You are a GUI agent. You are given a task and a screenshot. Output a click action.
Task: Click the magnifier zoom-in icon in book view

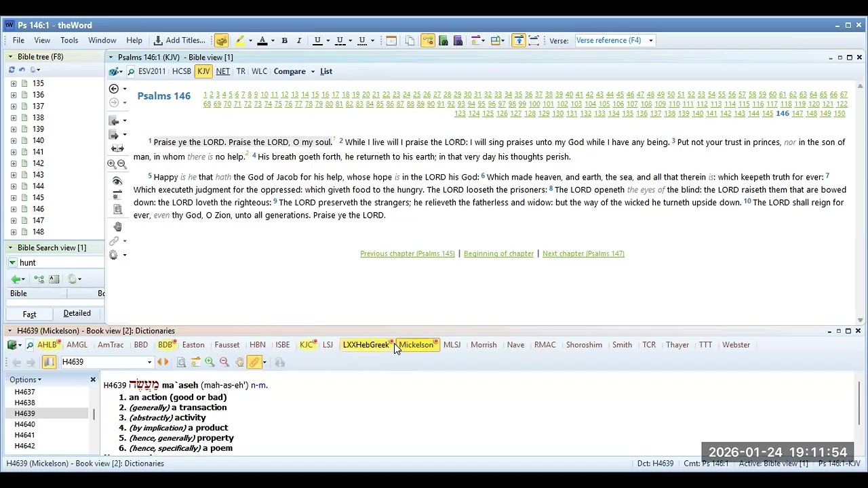click(210, 363)
